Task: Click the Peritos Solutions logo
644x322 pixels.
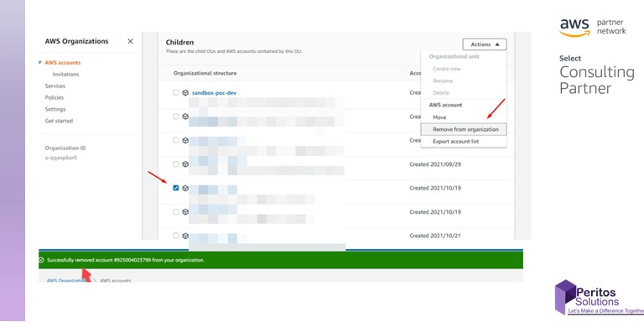Action: [600, 299]
